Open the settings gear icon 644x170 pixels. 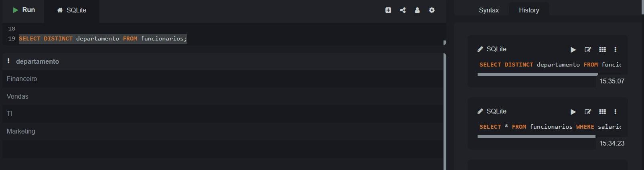432,10
